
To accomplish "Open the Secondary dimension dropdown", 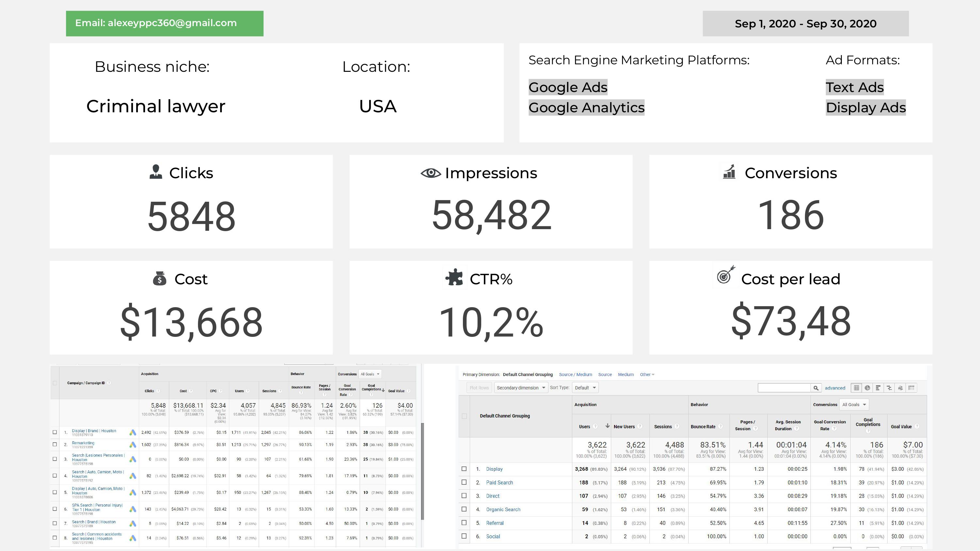I will pos(520,388).
